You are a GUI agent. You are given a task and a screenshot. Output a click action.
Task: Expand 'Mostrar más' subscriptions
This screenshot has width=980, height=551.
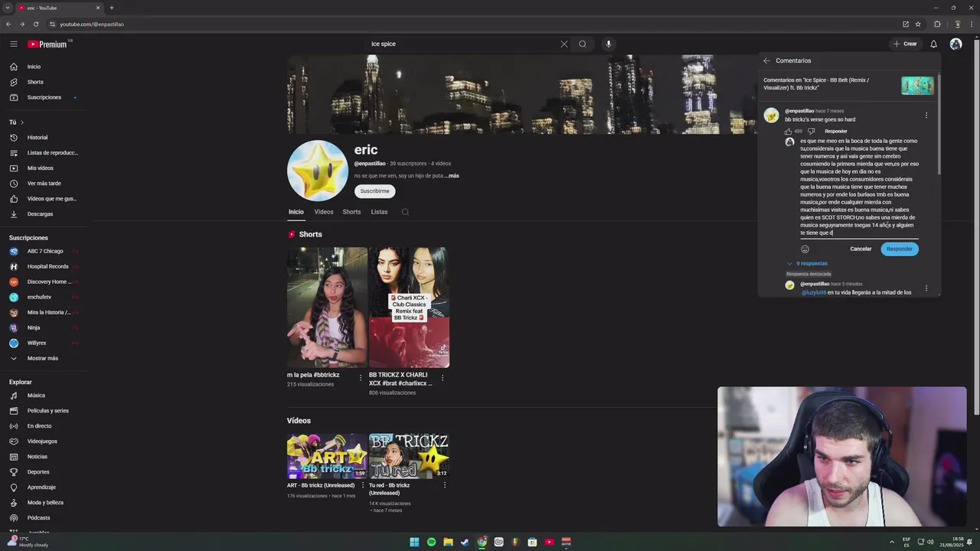coord(44,358)
